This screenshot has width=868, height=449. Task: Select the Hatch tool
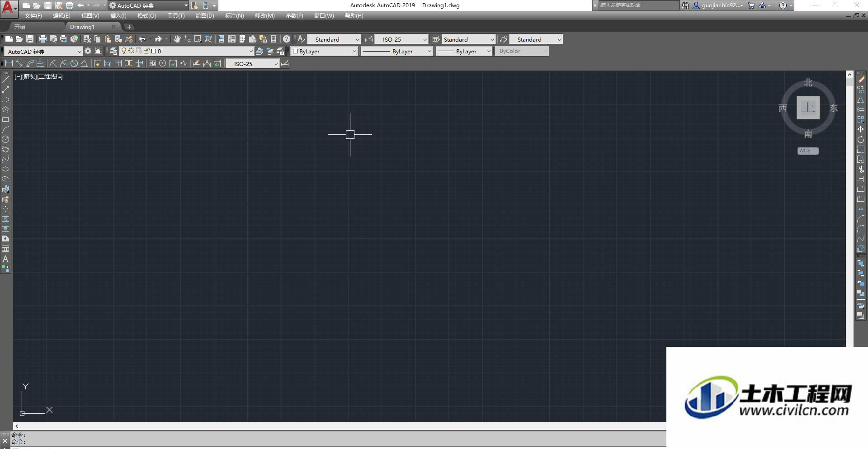pos(5,219)
